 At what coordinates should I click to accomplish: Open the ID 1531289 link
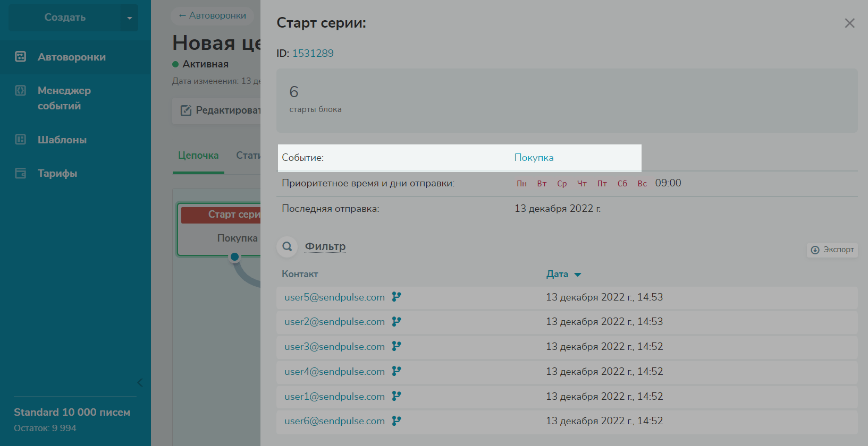tap(313, 53)
